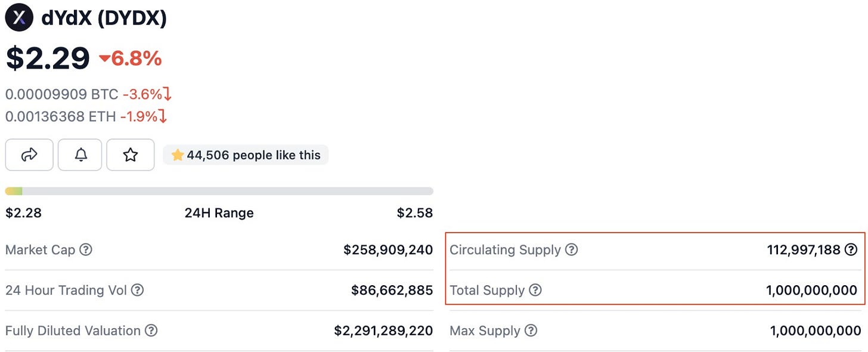Click the Total Supply help icon
Viewport: 868px width, 352px height.
point(535,291)
